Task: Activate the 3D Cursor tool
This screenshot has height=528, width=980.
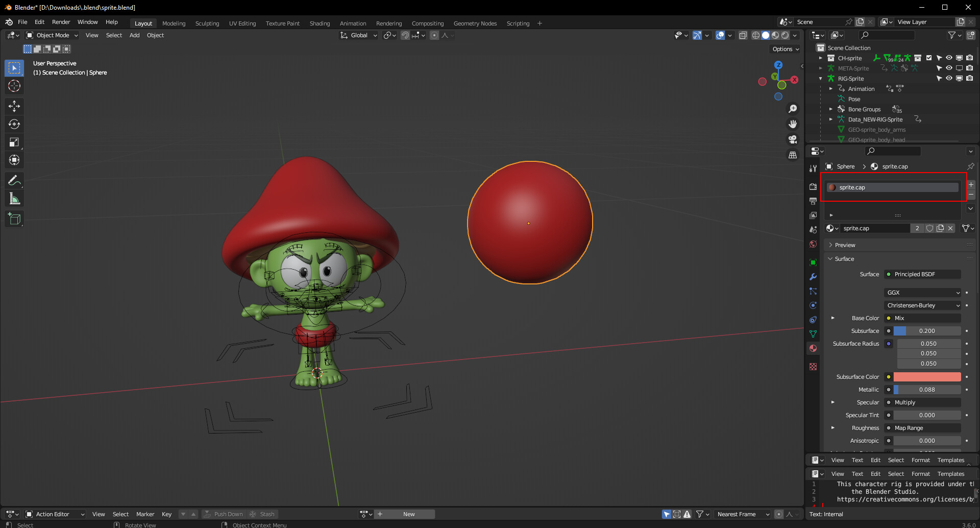Action: (14, 86)
